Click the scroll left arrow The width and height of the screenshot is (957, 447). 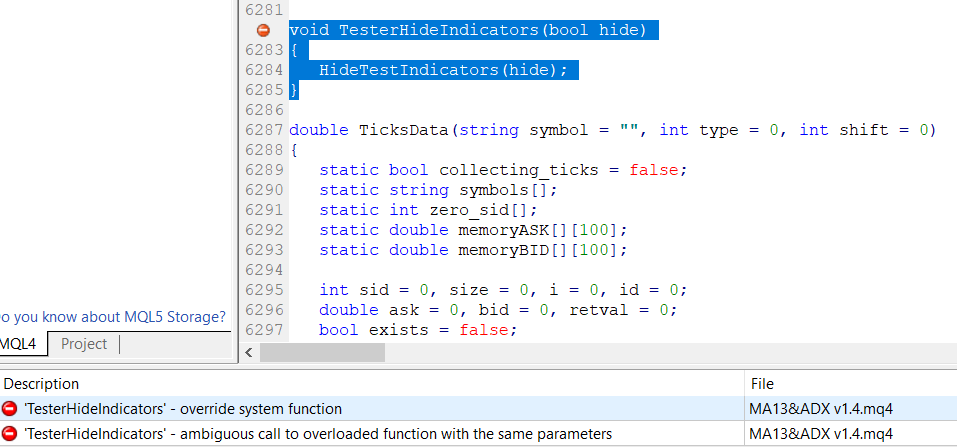(249, 352)
